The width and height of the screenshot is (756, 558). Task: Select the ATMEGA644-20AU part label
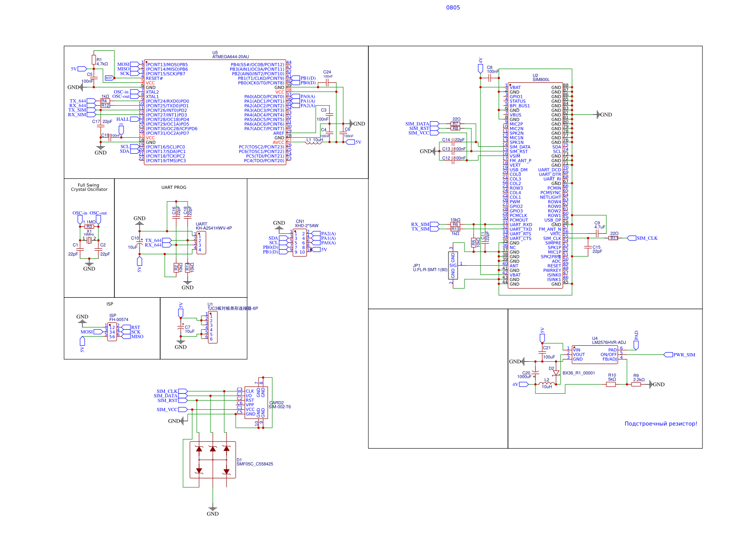(x=231, y=57)
